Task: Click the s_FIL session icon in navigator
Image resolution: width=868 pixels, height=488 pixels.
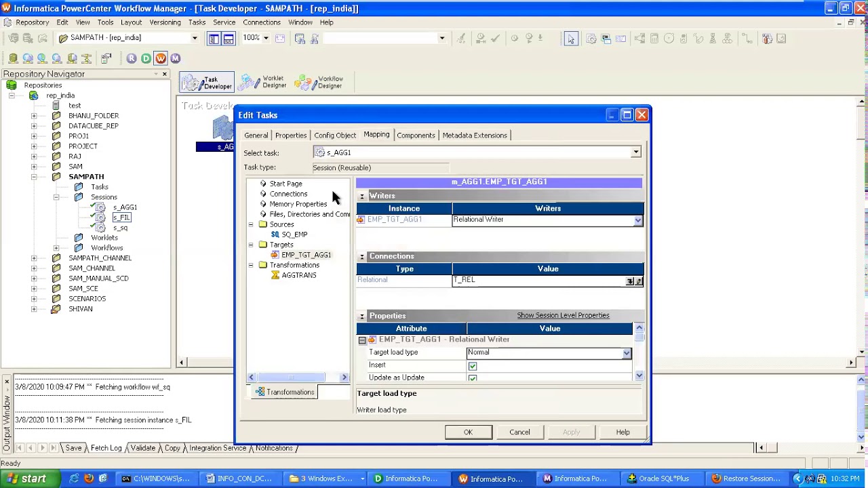Action: [100, 218]
